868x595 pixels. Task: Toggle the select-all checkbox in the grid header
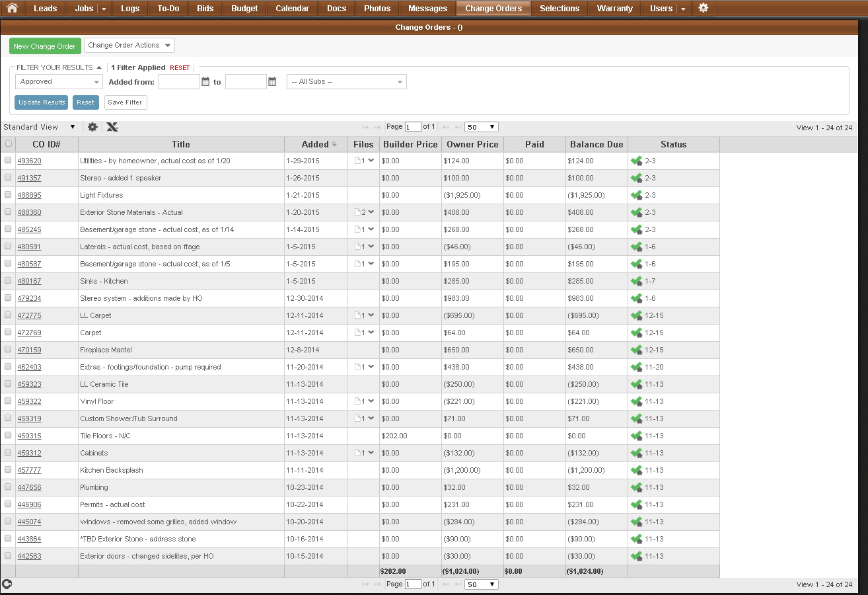[8, 143]
